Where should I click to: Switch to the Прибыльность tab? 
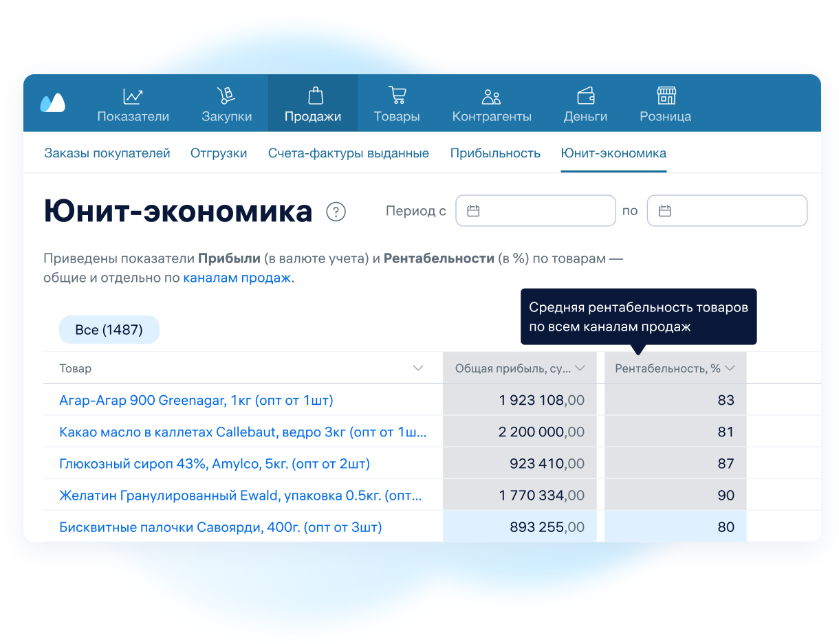[495, 153]
